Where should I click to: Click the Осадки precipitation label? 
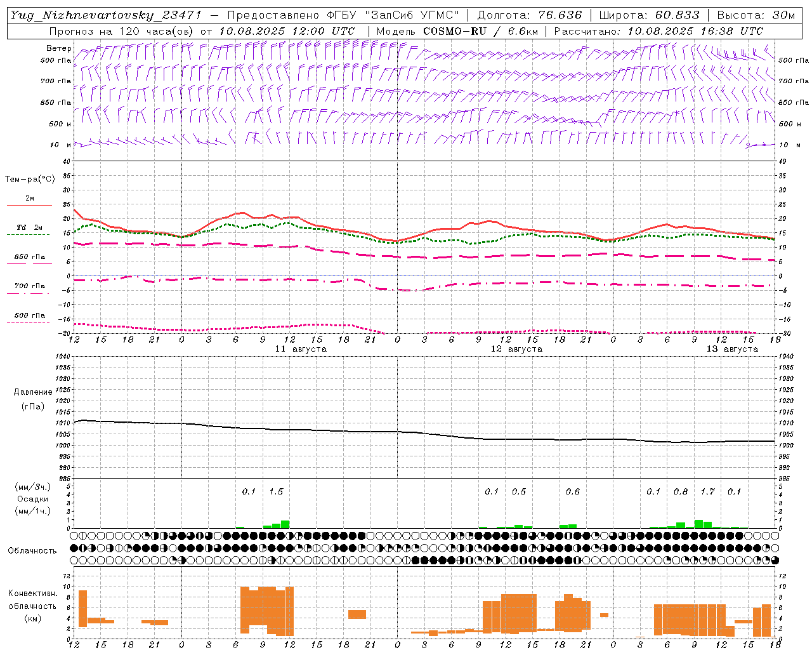(x=33, y=499)
